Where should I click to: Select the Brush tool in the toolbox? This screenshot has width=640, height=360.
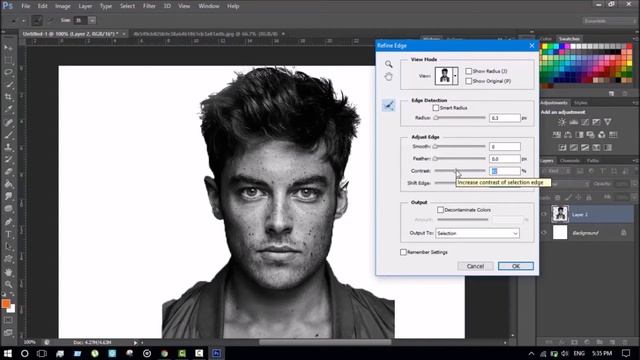pyautogui.click(x=8, y=135)
